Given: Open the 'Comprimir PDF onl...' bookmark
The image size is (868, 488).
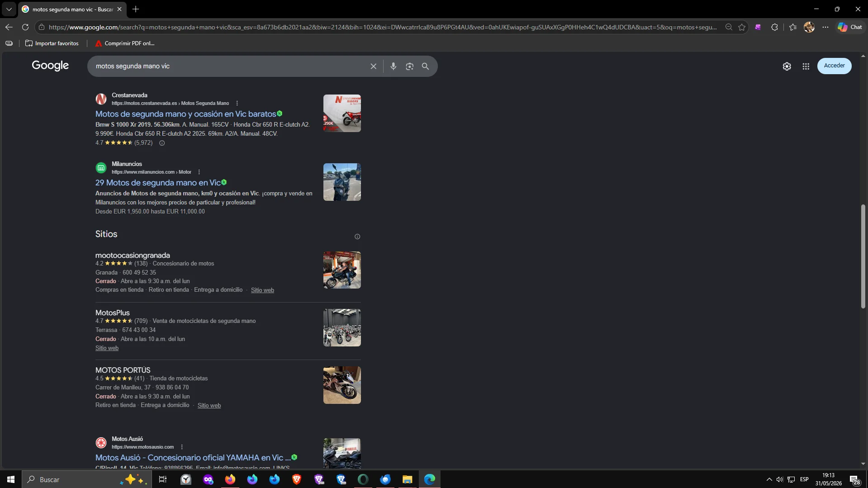Looking at the screenshot, I should click(125, 43).
